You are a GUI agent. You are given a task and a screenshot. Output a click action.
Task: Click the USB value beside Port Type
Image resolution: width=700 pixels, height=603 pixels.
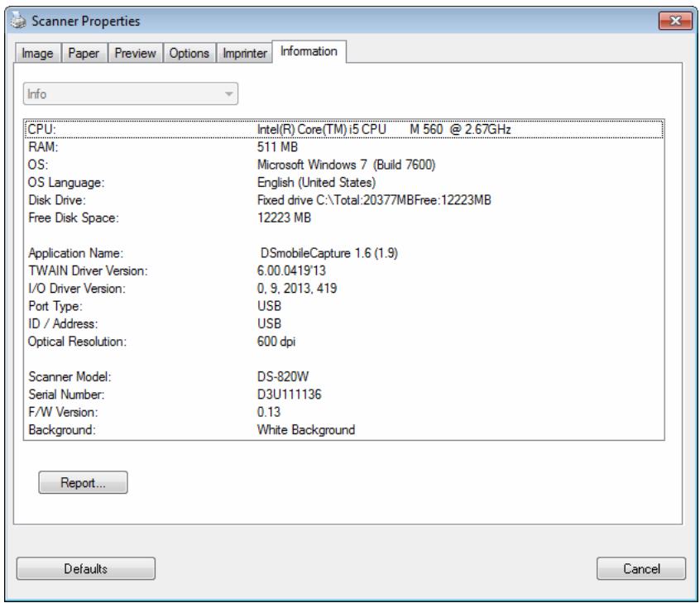pos(269,306)
